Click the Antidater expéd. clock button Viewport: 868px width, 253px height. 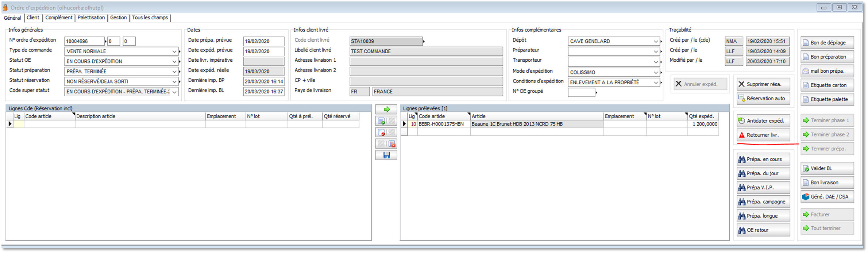763,121
